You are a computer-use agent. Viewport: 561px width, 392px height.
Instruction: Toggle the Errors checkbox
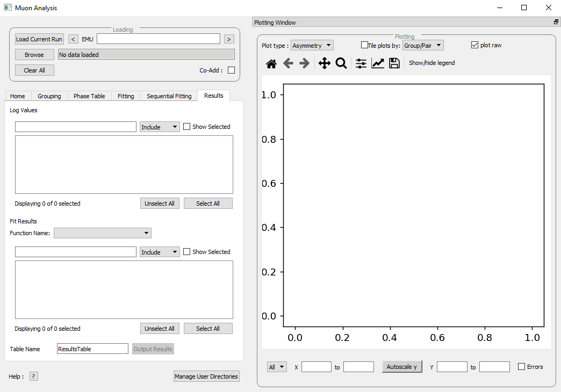[521, 367]
